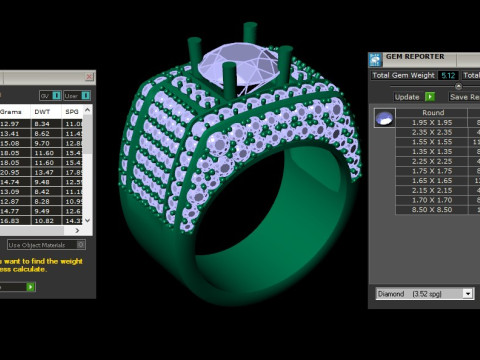The image size is (480, 360).
Task: Click the 8.28 DWT cell
Action: [x=46, y=201]
